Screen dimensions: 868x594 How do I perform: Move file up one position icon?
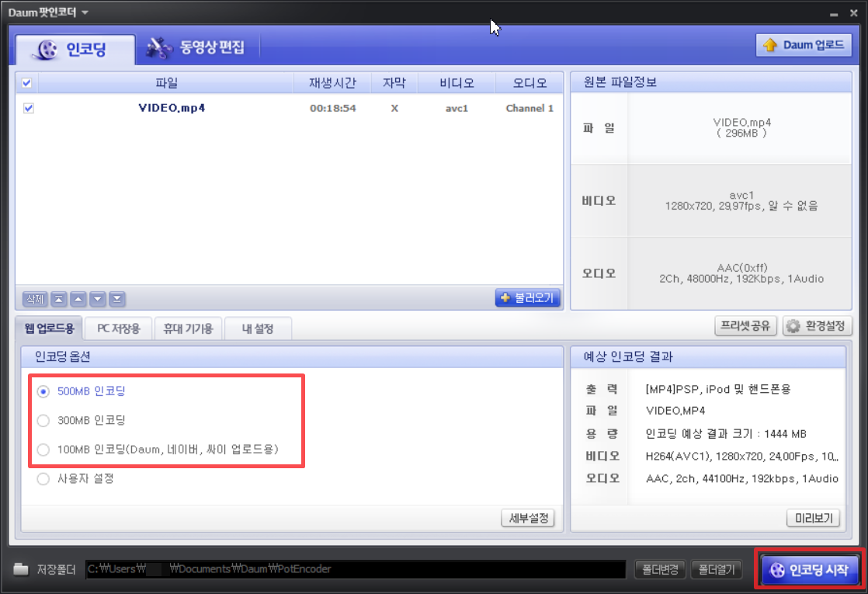pyautogui.click(x=78, y=299)
